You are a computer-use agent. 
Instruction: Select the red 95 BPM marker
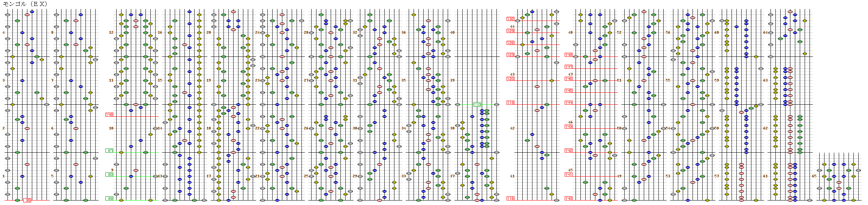(x=27, y=200)
